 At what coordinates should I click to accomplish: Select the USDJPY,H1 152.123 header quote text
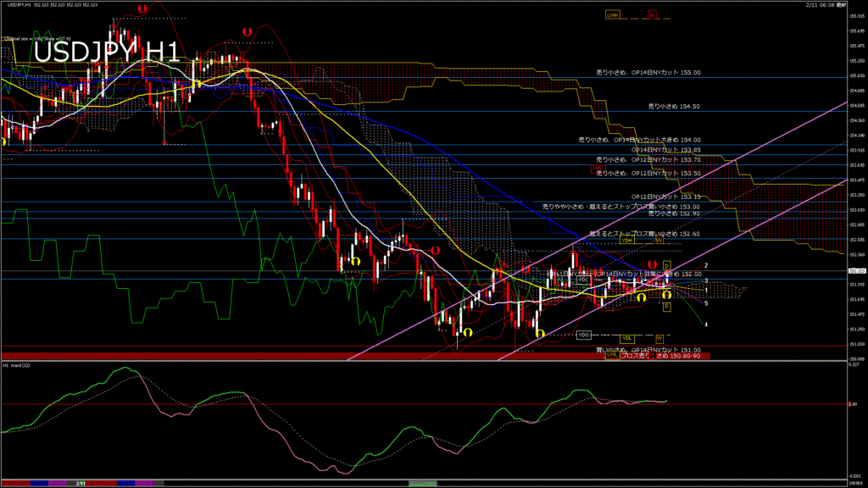53,4
